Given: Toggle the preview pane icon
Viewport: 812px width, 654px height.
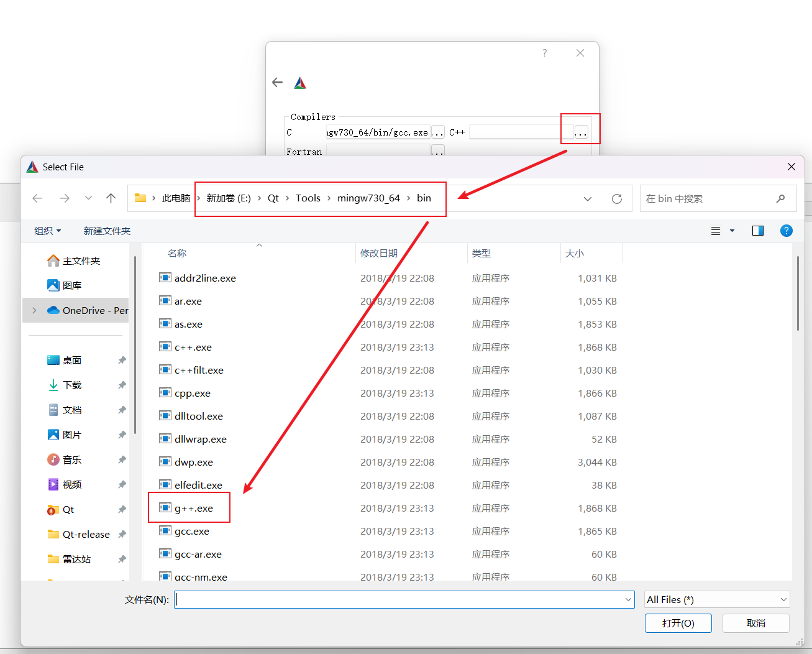Looking at the screenshot, I should pyautogui.click(x=757, y=231).
